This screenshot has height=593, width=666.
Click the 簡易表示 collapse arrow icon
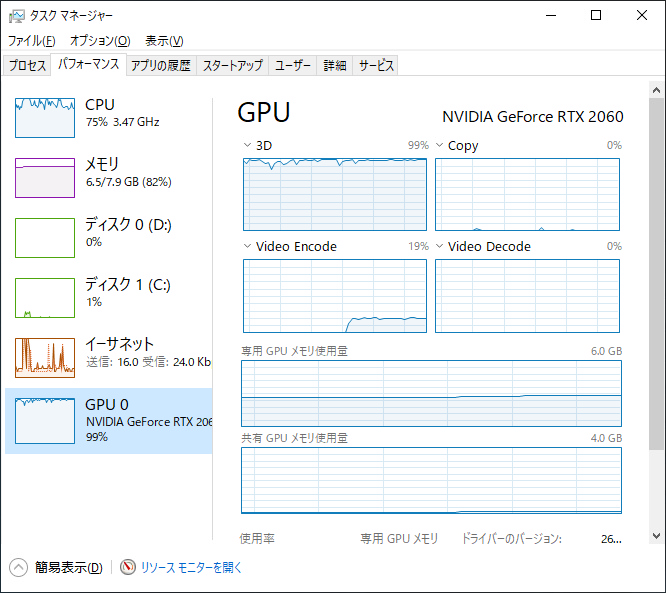point(18,567)
